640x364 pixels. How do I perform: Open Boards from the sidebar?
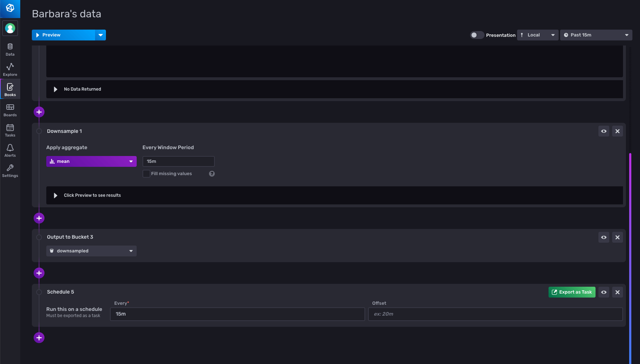pos(10,110)
